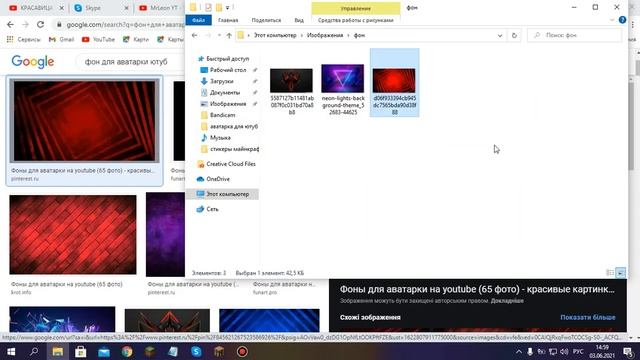This screenshot has height=360, width=640.
Task: Click the yellow Управление contextual tab header
Action: click(356, 8)
